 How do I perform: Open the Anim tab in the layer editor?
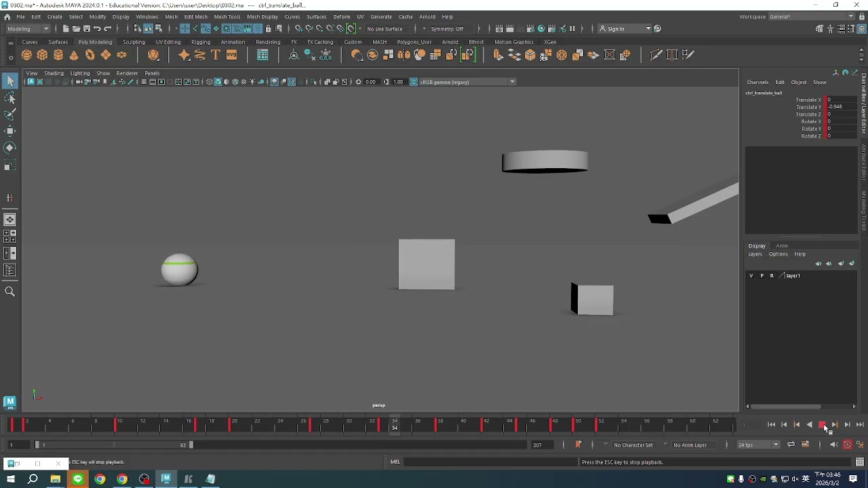pyautogui.click(x=782, y=245)
